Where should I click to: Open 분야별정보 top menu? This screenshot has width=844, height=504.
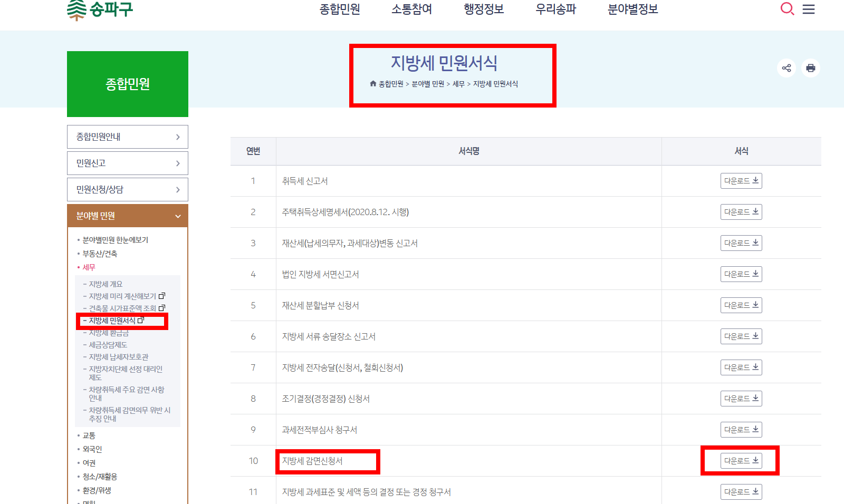633,9
